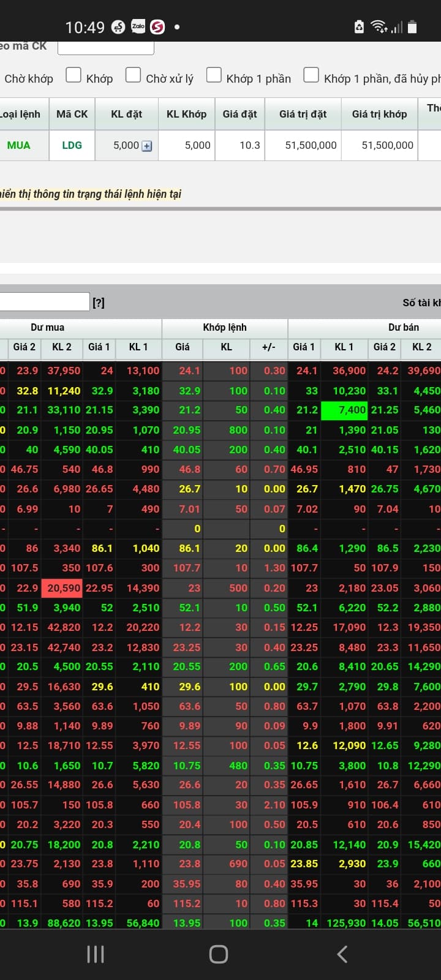441x980 pixels.
Task: Check the Khớp 1 phần checkbox
Action: click(214, 75)
